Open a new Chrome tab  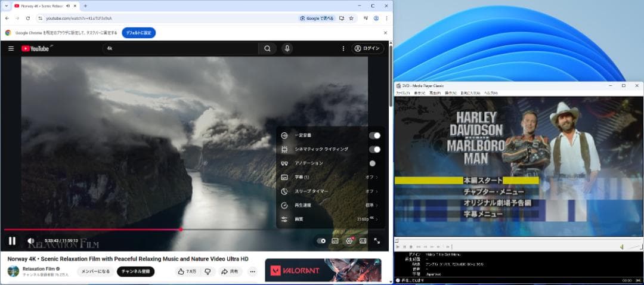(85, 6)
